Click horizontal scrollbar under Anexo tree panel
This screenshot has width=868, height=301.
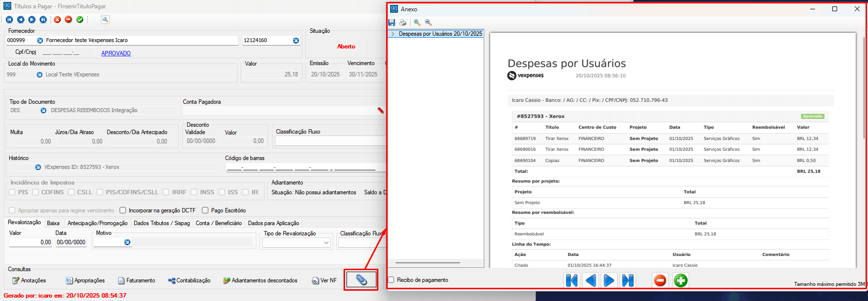[x=427, y=263]
